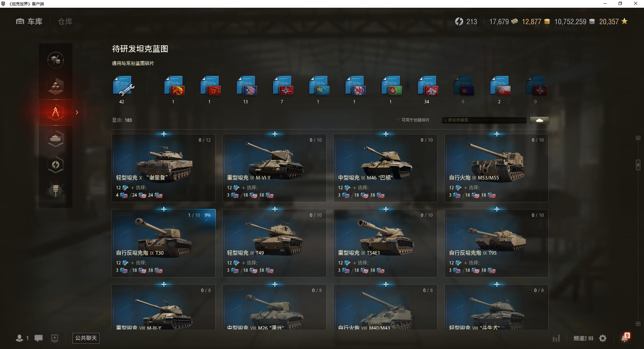Image resolution: width=644 pixels, height=349 pixels.
Task: Open the lightning bolt hexagon sidebar icon
Action: (x=56, y=165)
